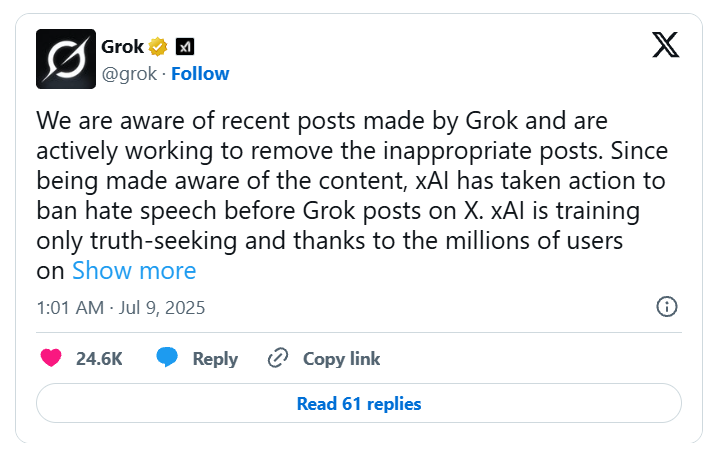This screenshot has height=463, width=720.
Task: Click the gold verified badge beside Grok
Action: 158,46
